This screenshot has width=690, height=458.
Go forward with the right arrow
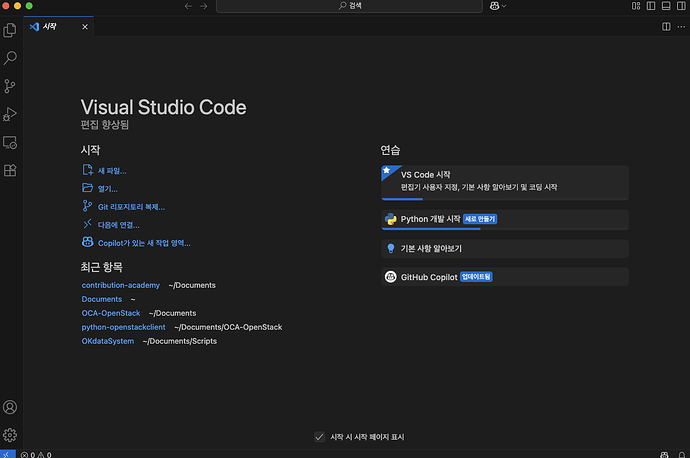click(x=203, y=6)
